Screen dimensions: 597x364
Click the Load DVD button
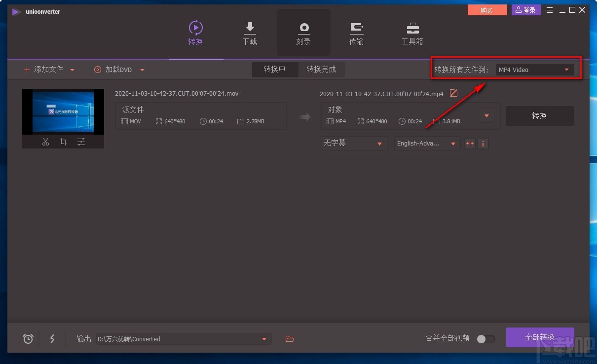tap(113, 70)
